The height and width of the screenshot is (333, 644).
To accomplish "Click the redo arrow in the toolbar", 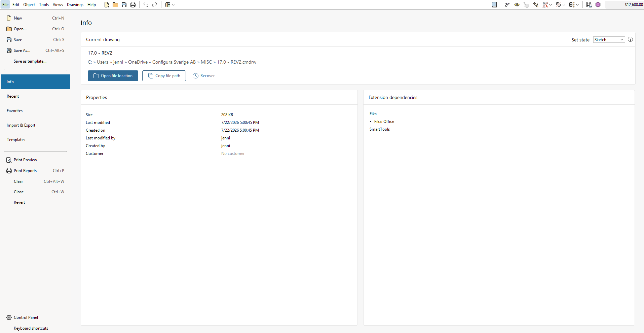I will pyautogui.click(x=155, y=5).
